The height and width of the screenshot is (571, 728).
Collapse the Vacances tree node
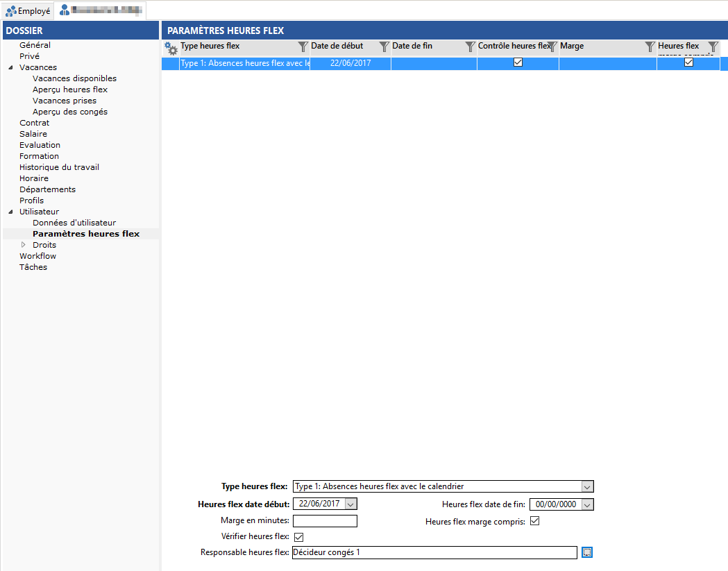point(10,67)
